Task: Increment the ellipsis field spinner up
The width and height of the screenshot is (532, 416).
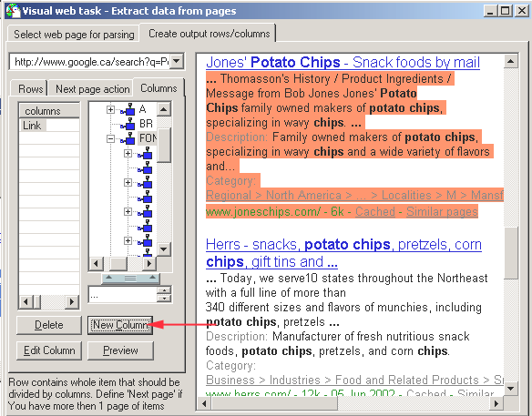Action: (164, 290)
